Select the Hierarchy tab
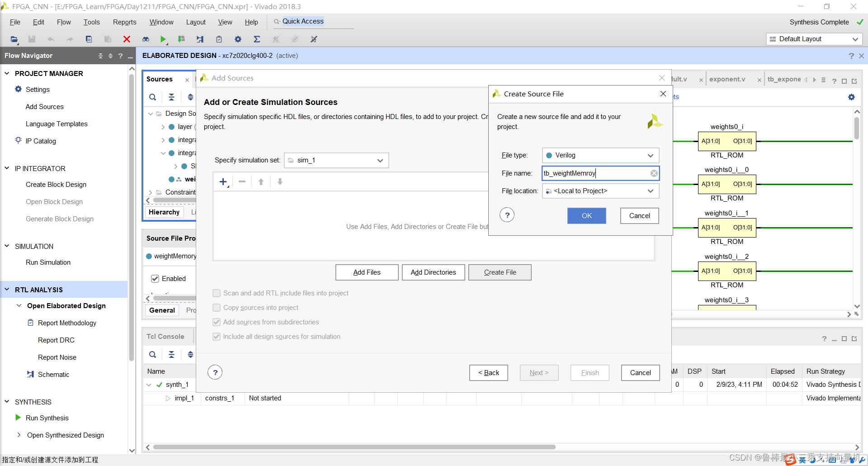Image resolution: width=868 pixels, height=466 pixels. tap(164, 212)
